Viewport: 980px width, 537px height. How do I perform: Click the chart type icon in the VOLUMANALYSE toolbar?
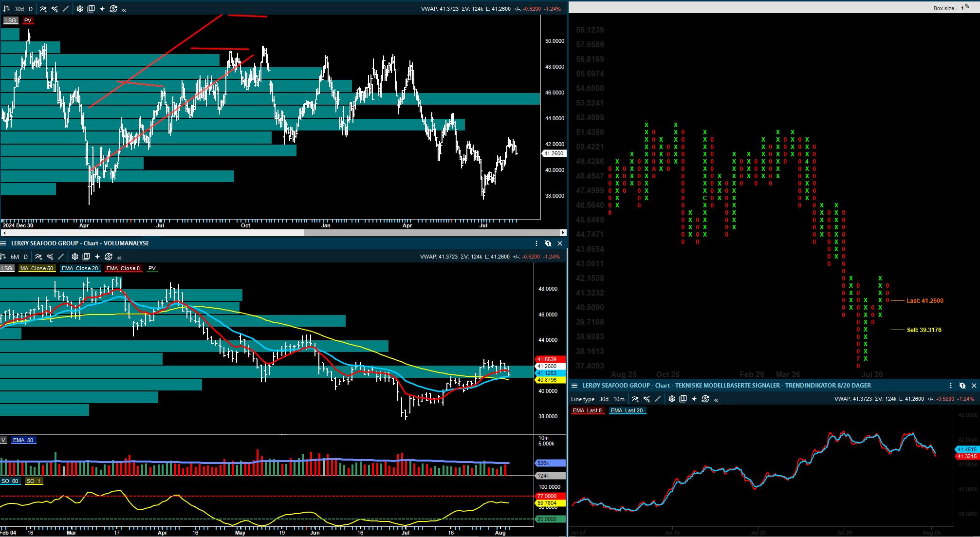pyautogui.click(x=3, y=257)
